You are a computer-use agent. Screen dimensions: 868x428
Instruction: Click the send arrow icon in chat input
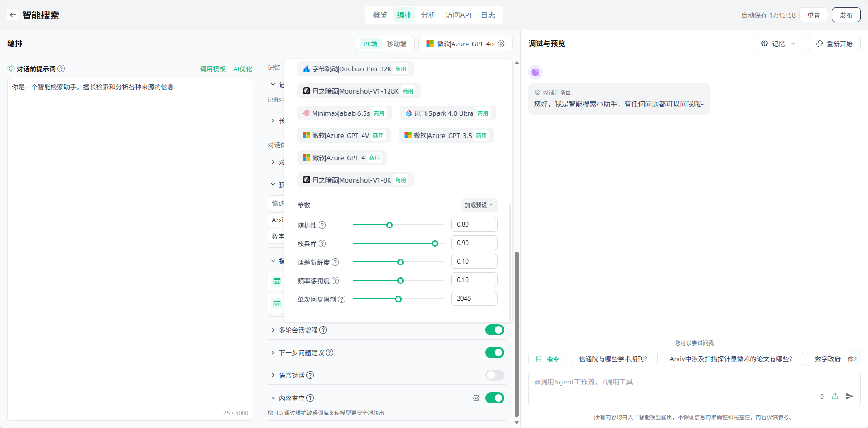[x=849, y=396]
